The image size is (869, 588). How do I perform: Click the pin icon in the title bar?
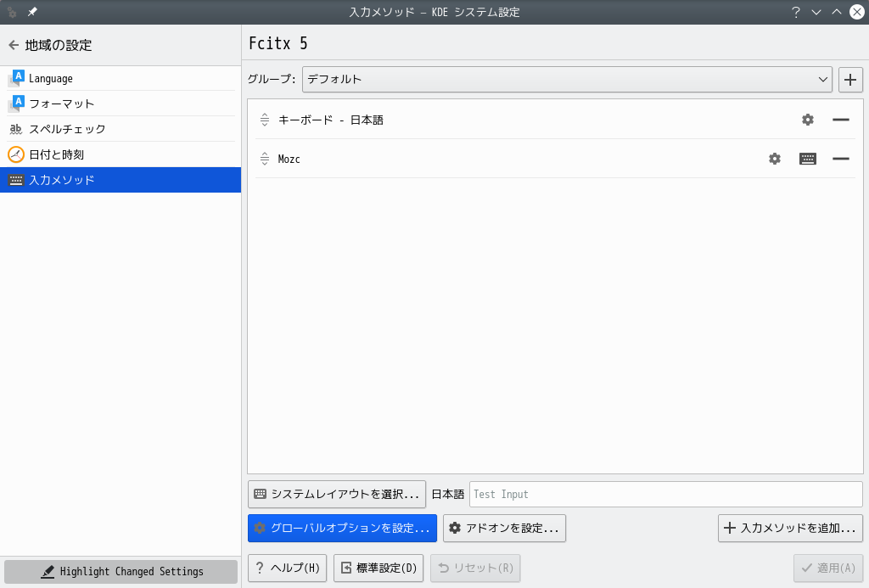tap(32, 12)
